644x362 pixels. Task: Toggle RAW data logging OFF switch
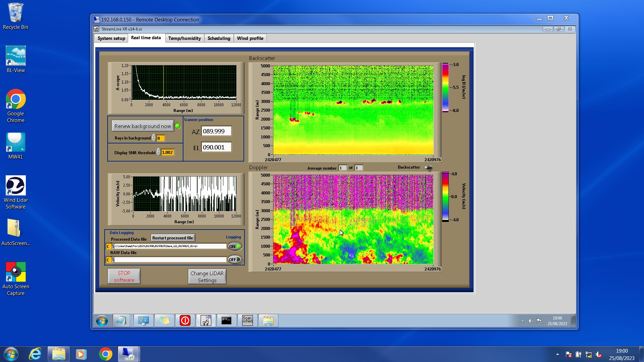(x=235, y=259)
